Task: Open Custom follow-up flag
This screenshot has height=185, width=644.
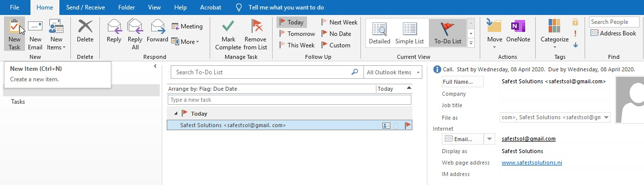Action: [335, 45]
